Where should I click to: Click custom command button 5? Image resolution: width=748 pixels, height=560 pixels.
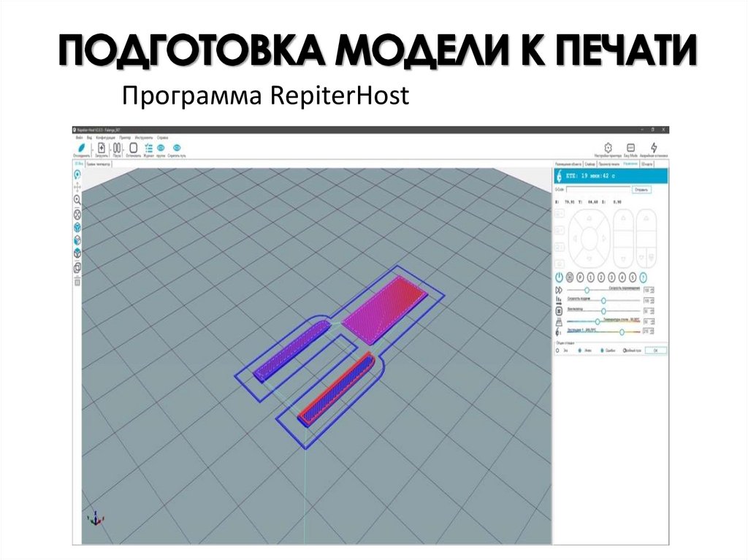coord(633,277)
